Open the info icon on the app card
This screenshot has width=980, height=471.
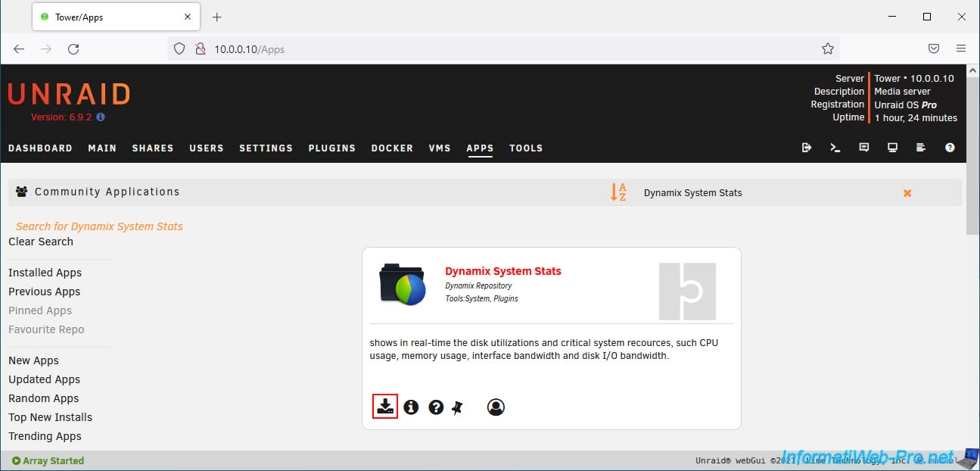point(411,407)
